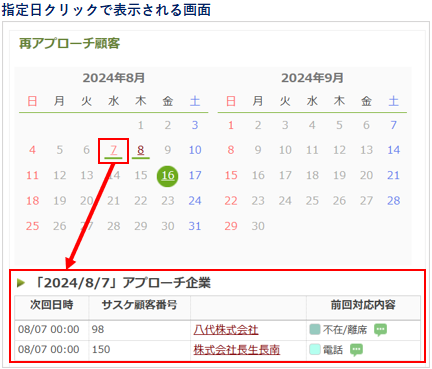The image size is (432, 369).
Task: Click September 11 in the calendar
Action: coord(312,150)
